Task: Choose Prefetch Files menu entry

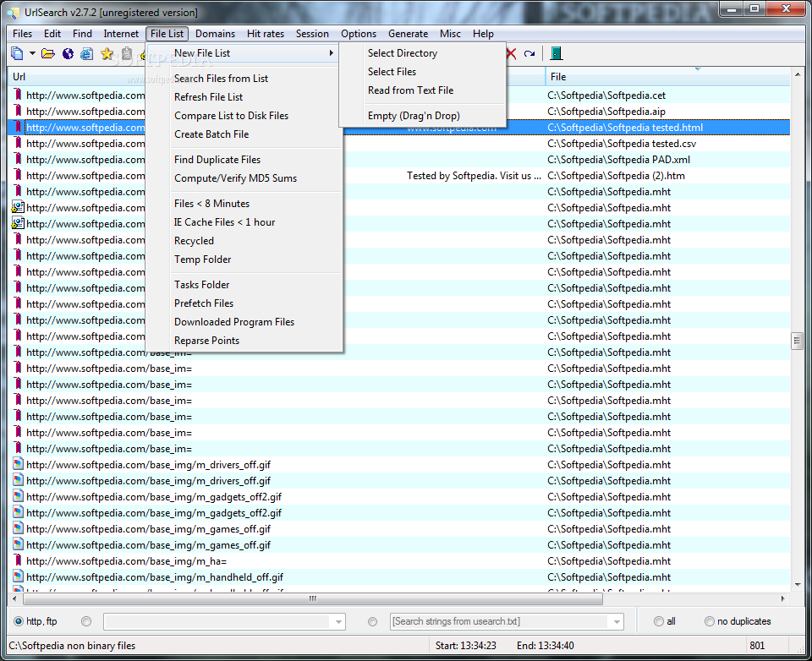Action: (x=244, y=303)
